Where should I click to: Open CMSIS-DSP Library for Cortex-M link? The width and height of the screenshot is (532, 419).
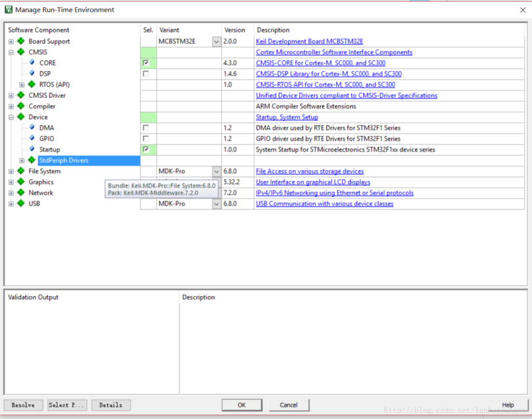pyautogui.click(x=329, y=74)
